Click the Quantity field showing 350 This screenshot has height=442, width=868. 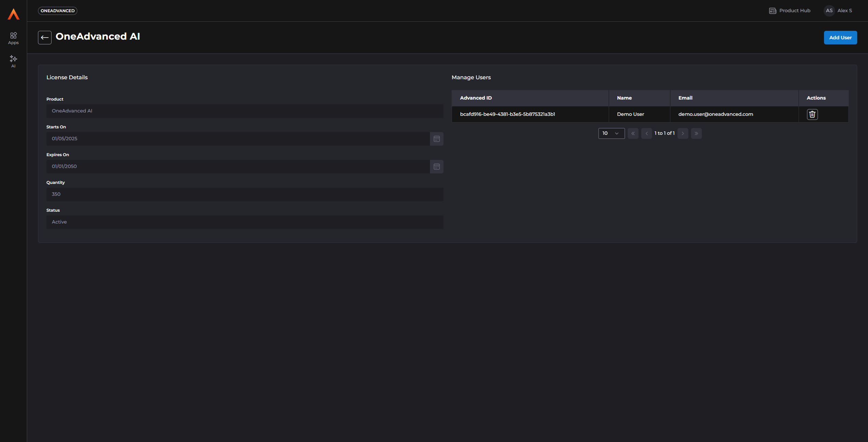click(x=245, y=194)
